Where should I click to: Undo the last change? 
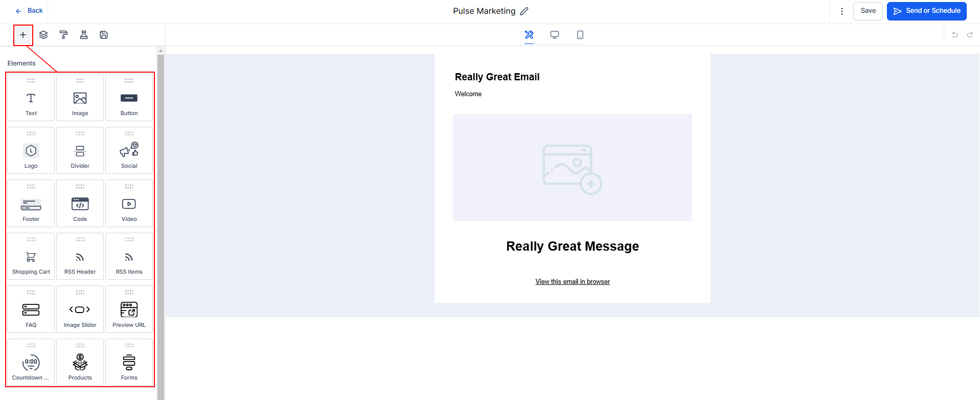955,35
